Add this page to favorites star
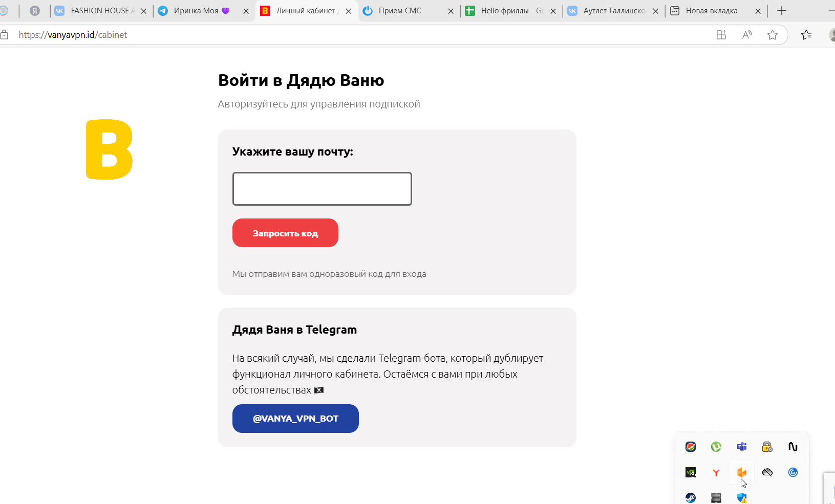This screenshot has width=835, height=504. (x=773, y=35)
